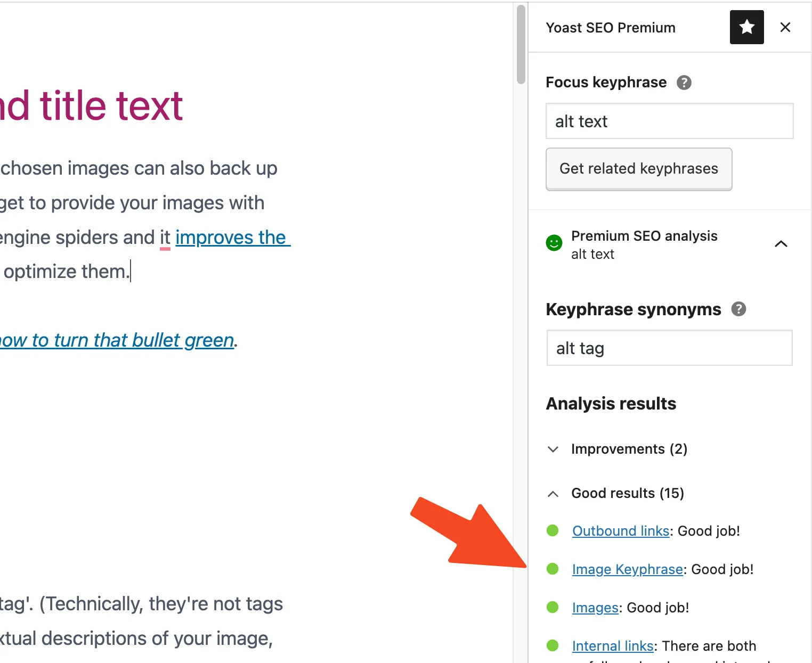Viewport: 812px width, 663px height.
Task: Open the Images result link
Action: [x=595, y=607]
